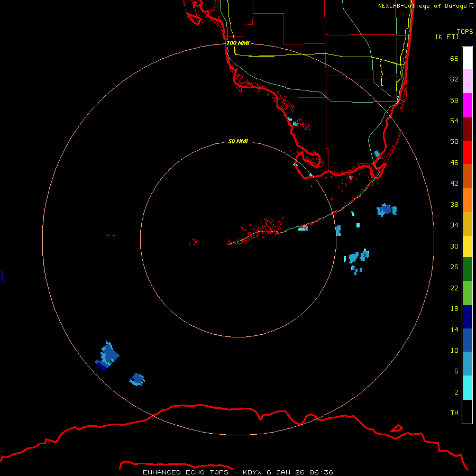Select the 66 value on the legend
This screenshot has width=476, height=476.
(x=454, y=58)
